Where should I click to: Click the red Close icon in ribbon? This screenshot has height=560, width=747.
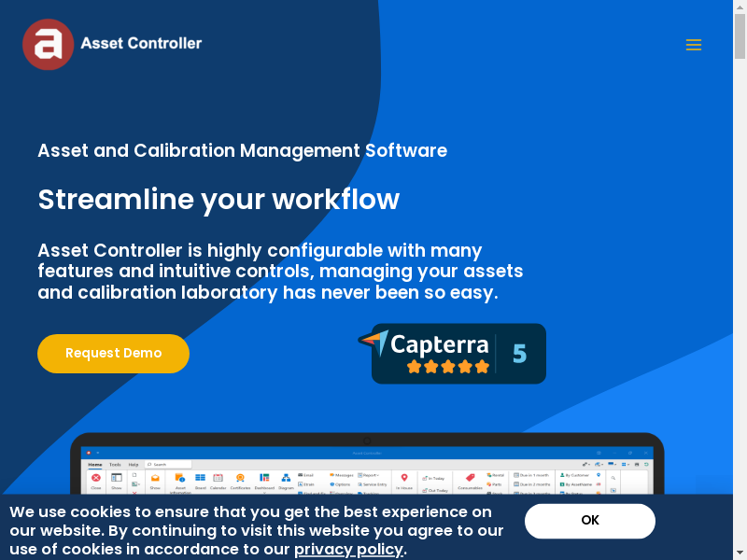click(96, 479)
